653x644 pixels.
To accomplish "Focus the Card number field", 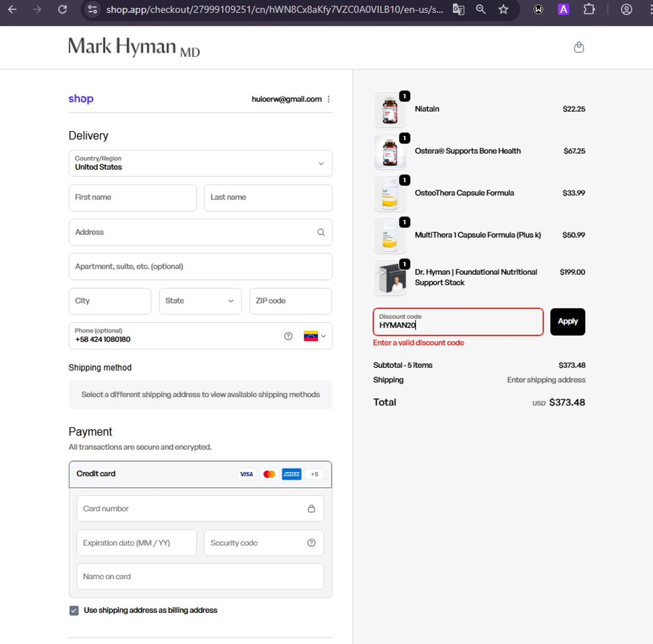I will click(200, 509).
